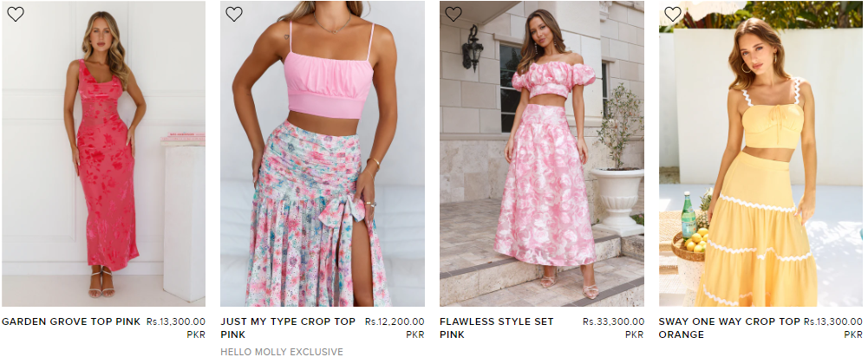Favorite the Just My Type Crop Top with heart
This screenshot has height=357, width=868.
234,15
